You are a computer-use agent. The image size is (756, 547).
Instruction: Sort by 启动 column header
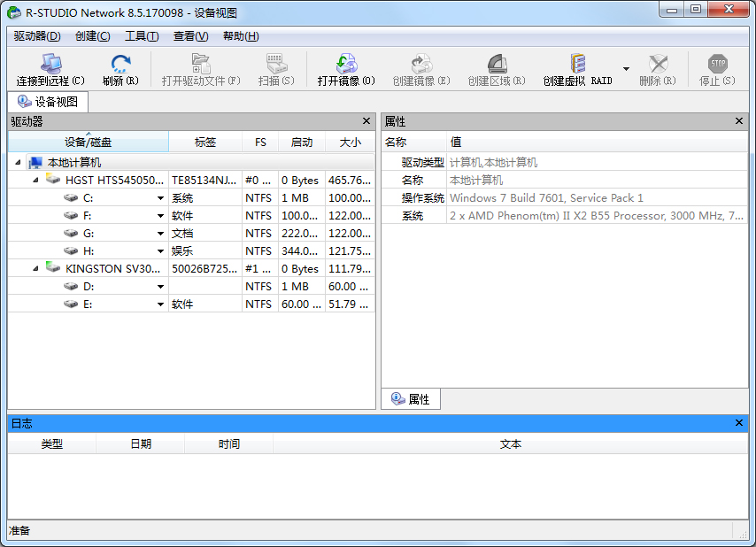[x=302, y=143]
